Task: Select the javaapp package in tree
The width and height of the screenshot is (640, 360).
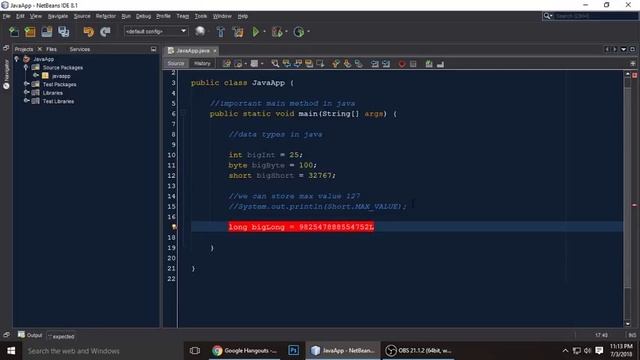Action: pos(61,76)
